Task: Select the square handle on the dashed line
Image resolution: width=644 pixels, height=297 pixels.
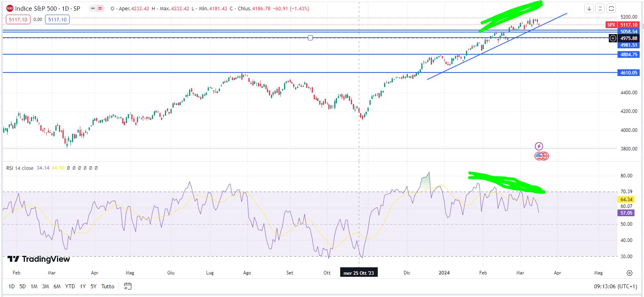Action: [x=310, y=38]
